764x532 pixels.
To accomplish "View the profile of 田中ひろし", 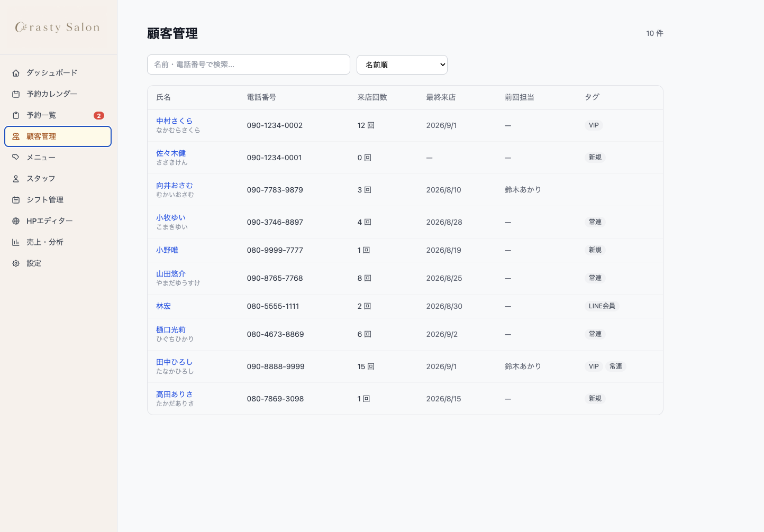I will click(175, 362).
